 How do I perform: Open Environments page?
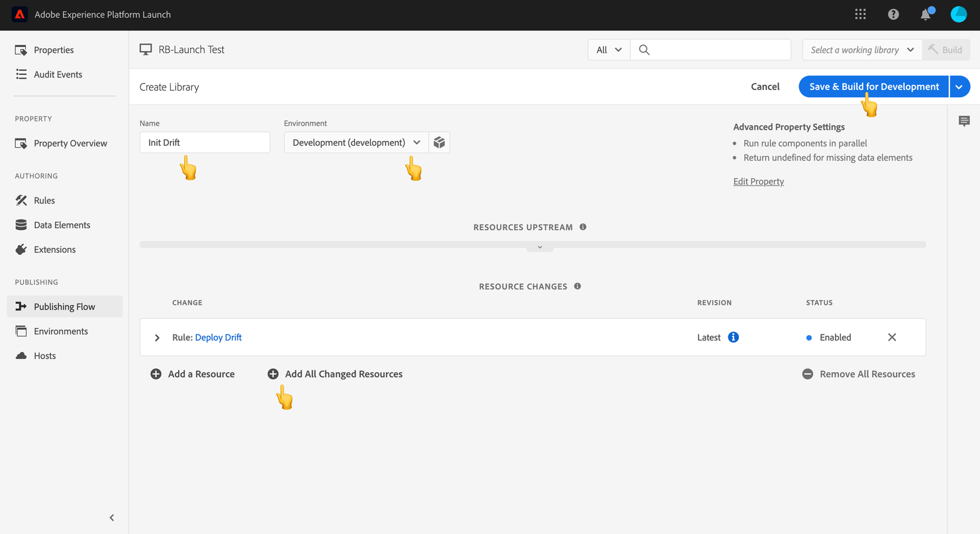click(x=61, y=331)
